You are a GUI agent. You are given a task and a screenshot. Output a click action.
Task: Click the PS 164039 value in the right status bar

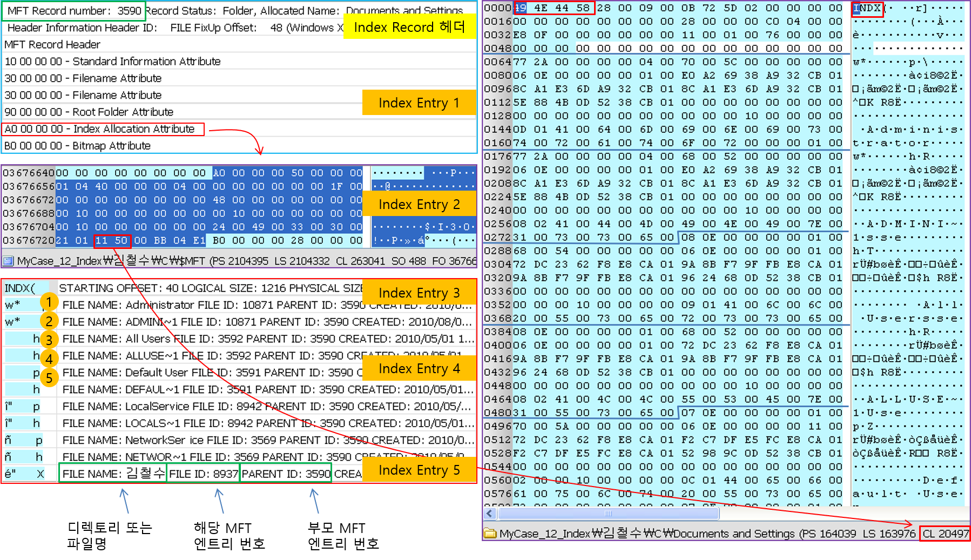tap(830, 534)
